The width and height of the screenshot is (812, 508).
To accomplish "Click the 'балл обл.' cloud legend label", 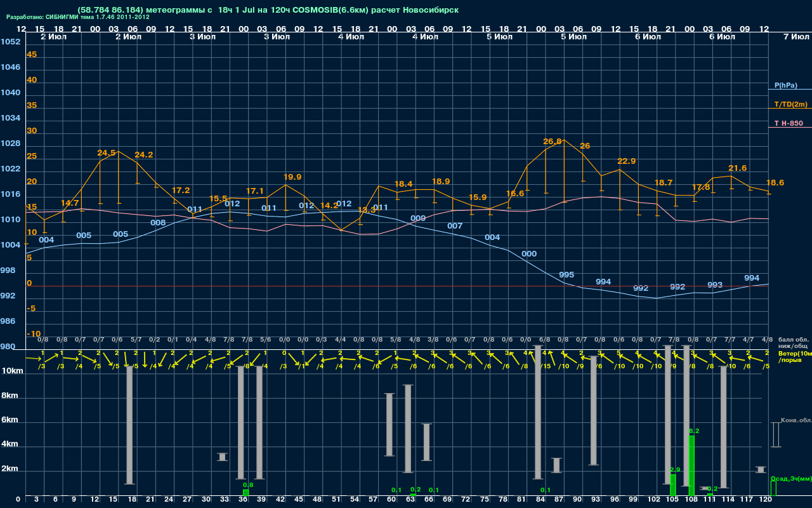I will pos(793,340).
